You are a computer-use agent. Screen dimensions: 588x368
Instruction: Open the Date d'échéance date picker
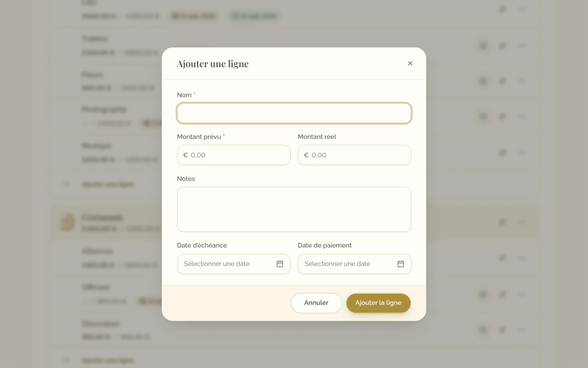pos(234,264)
